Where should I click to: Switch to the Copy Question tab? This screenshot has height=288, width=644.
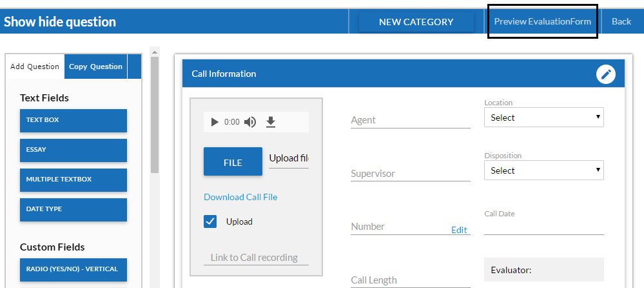point(95,67)
